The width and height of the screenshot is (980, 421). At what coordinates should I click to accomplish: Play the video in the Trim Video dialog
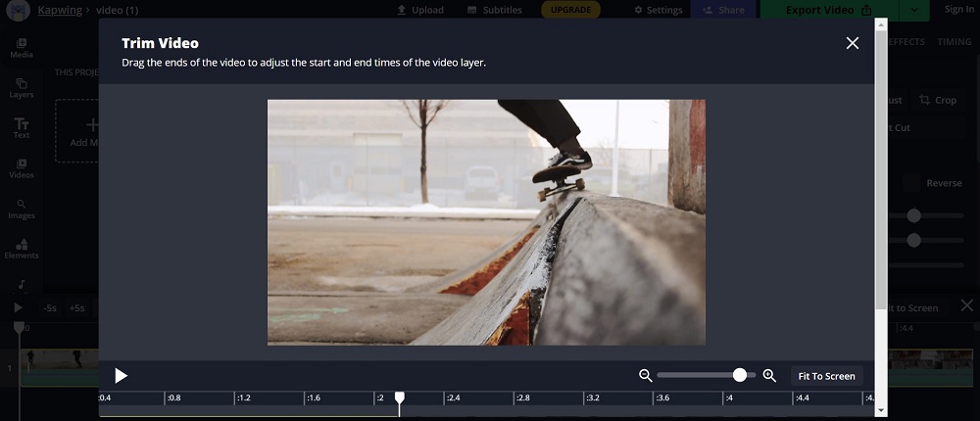click(122, 376)
